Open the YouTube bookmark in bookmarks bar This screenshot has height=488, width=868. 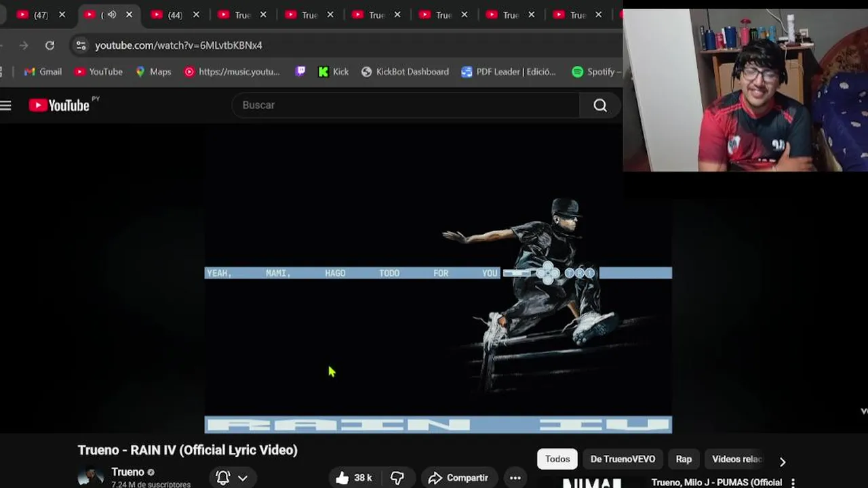pyautogui.click(x=99, y=72)
